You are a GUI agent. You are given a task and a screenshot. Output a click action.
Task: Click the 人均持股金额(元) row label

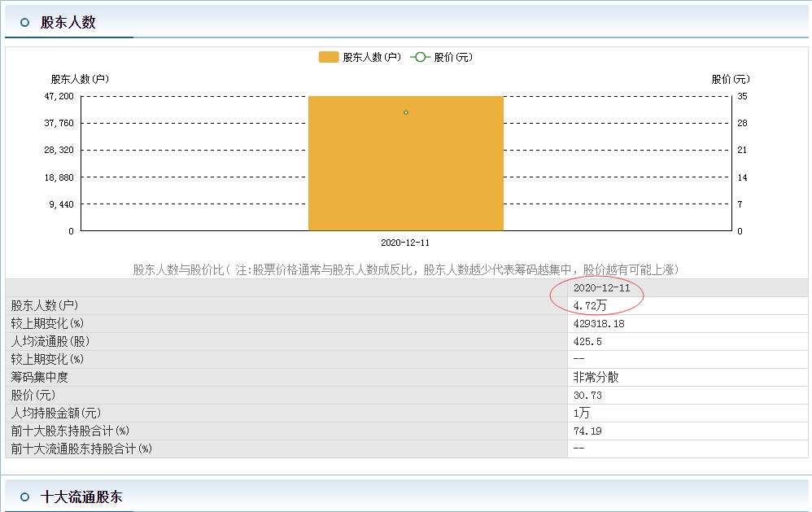tap(55, 414)
